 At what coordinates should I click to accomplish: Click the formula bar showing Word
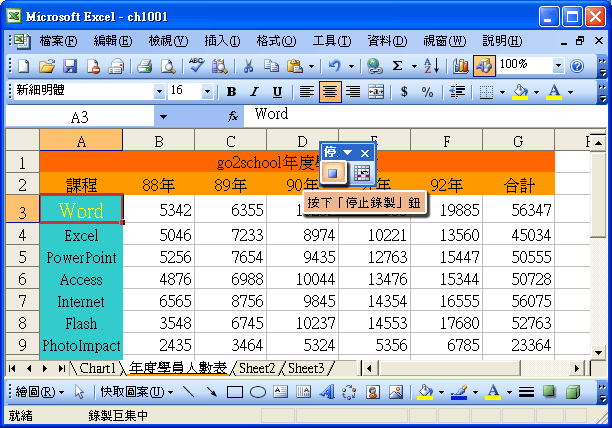click(x=425, y=115)
